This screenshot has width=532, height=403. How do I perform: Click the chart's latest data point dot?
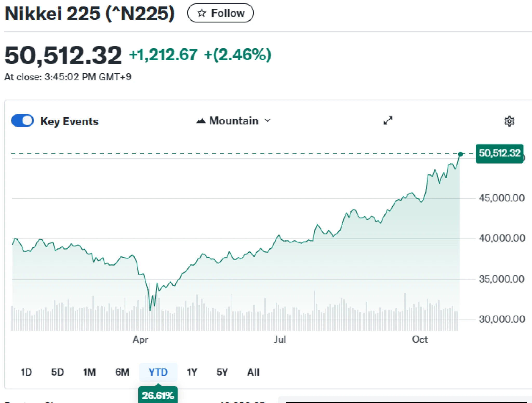click(x=460, y=154)
